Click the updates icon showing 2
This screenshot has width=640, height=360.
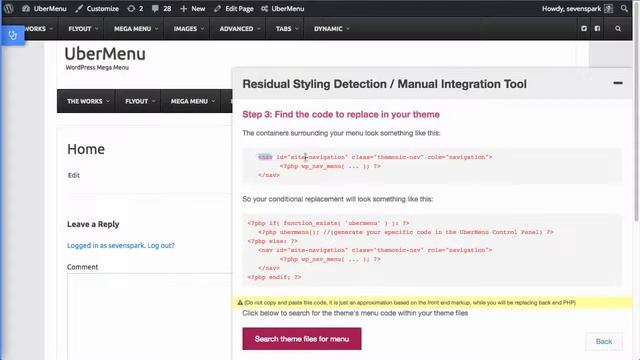135,8
